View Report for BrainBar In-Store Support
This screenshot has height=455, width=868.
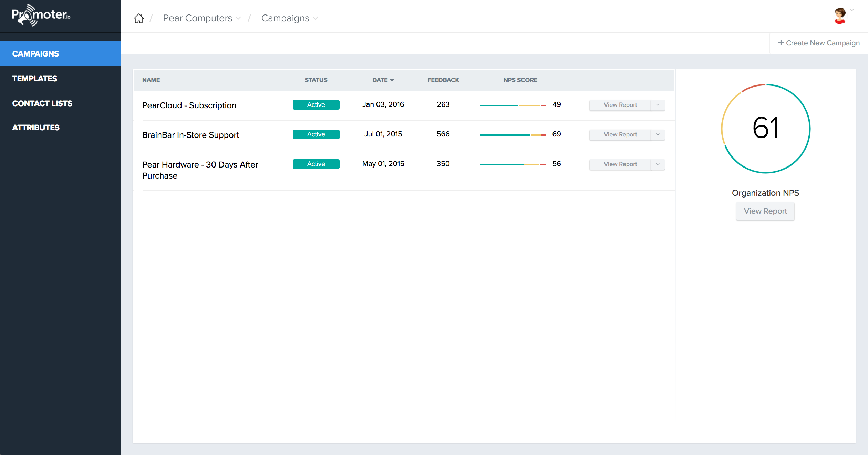[620, 134]
